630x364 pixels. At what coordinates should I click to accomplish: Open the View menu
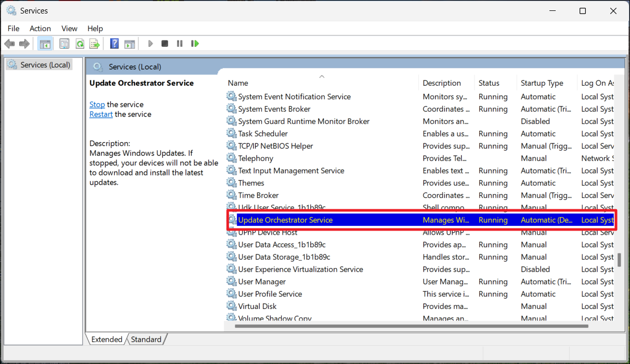coord(69,29)
